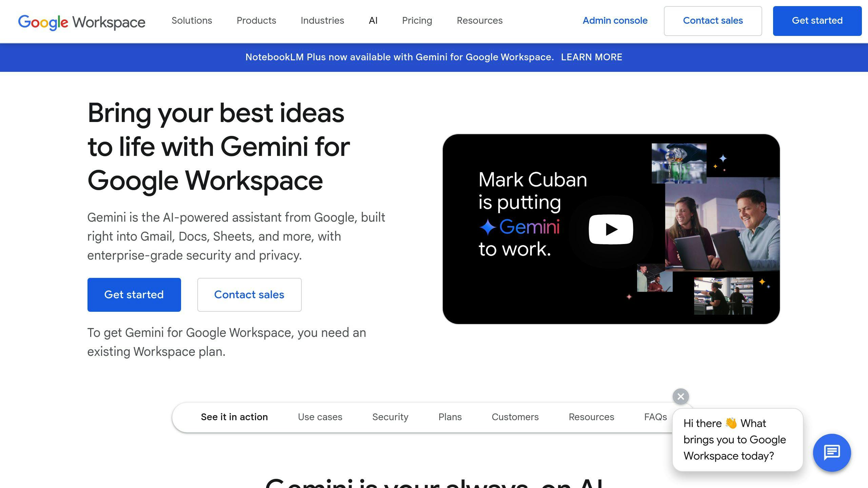Click the Google Workspace logo
868x488 pixels.
[82, 22]
